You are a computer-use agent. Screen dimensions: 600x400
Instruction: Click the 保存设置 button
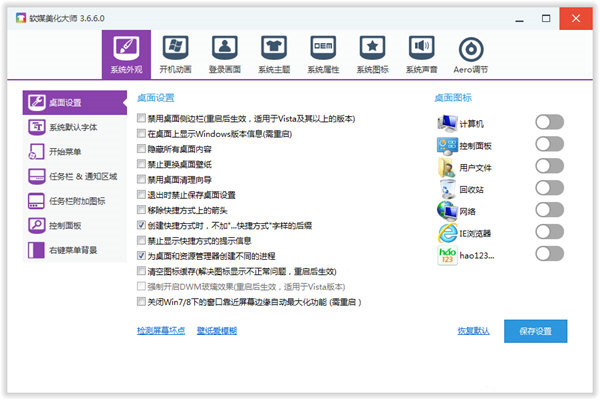535,330
